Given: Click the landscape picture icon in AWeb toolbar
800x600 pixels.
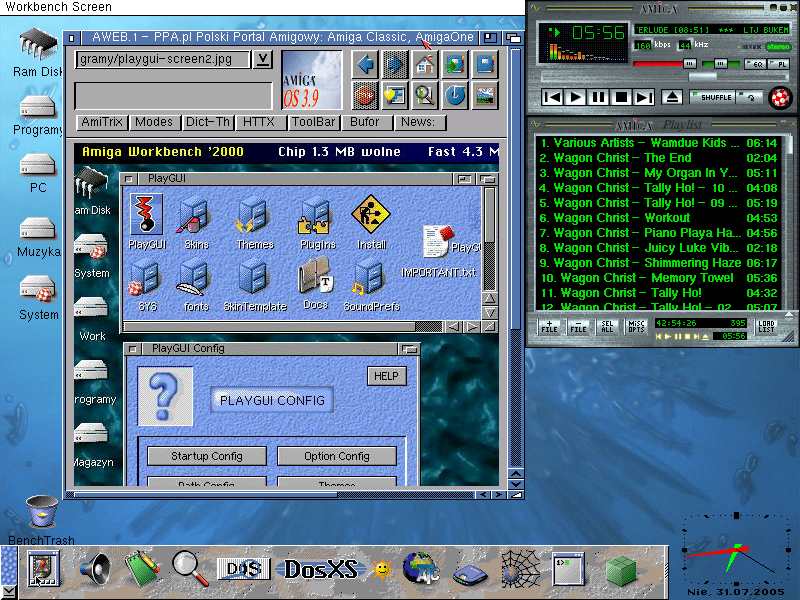Looking at the screenshot, I should [485, 95].
